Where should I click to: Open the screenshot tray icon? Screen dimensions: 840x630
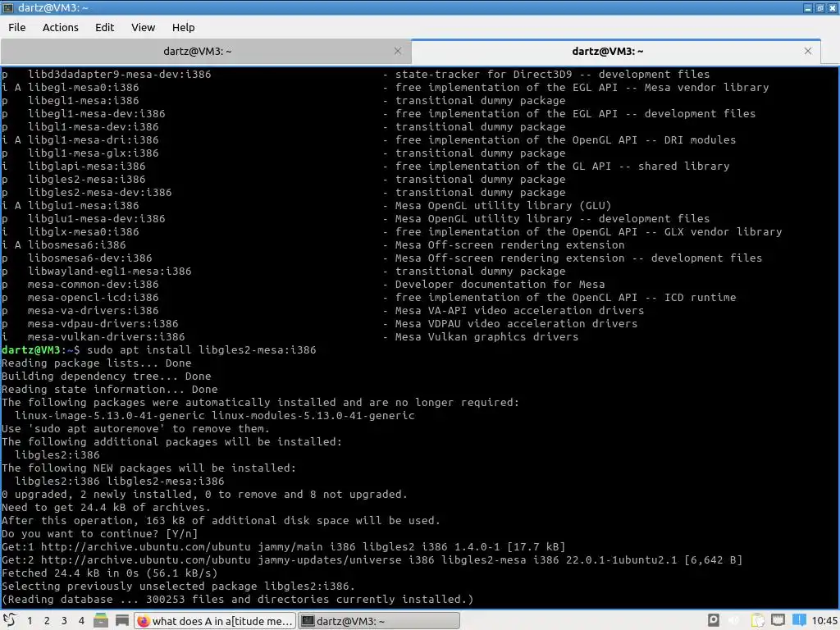coord(714,620)
